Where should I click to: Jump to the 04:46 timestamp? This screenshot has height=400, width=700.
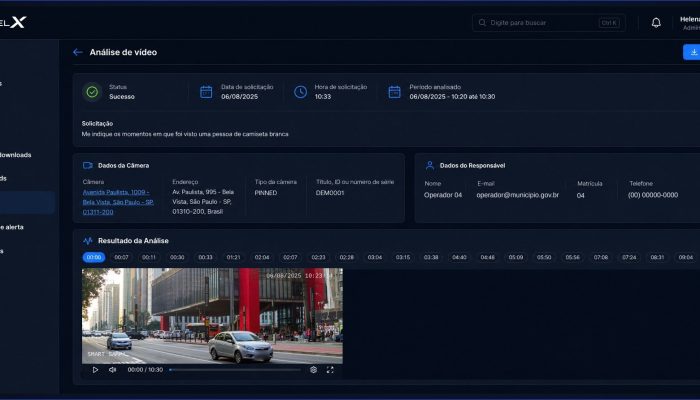488,257
